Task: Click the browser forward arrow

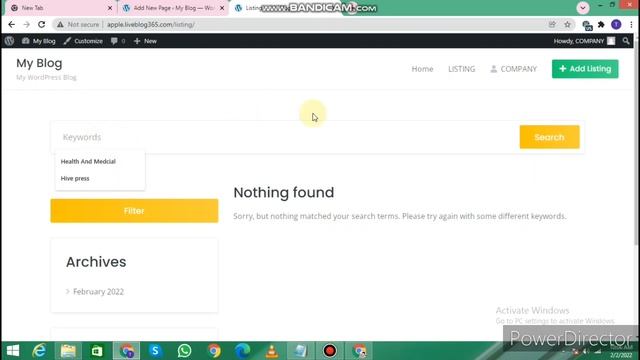Action: click(x=27, y=24)
